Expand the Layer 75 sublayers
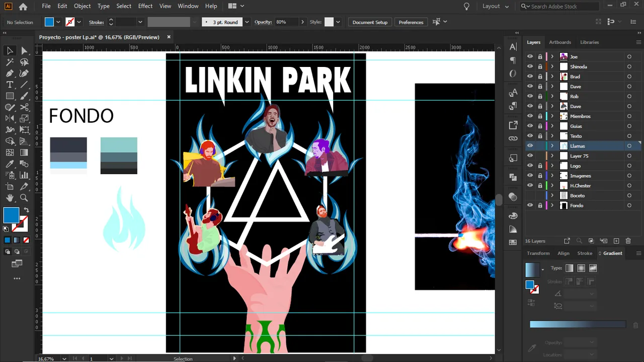Screen dimensions: 644x362 click(552, 156)
